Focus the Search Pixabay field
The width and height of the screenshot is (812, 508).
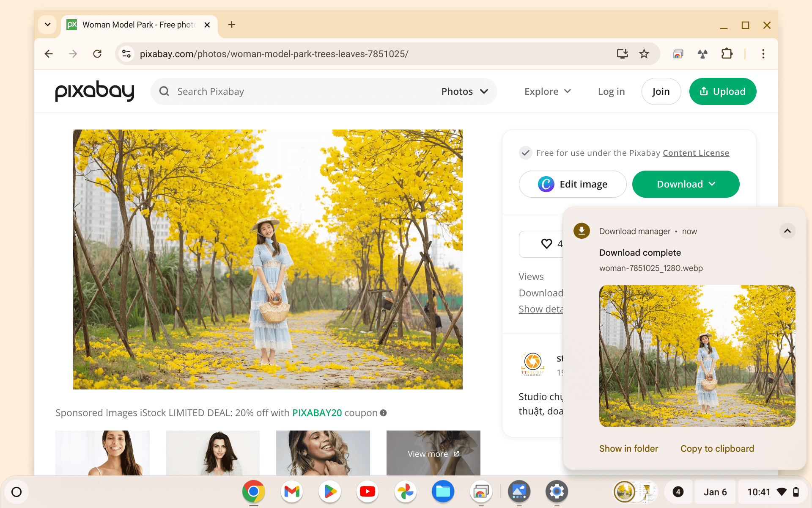point(296,91)
